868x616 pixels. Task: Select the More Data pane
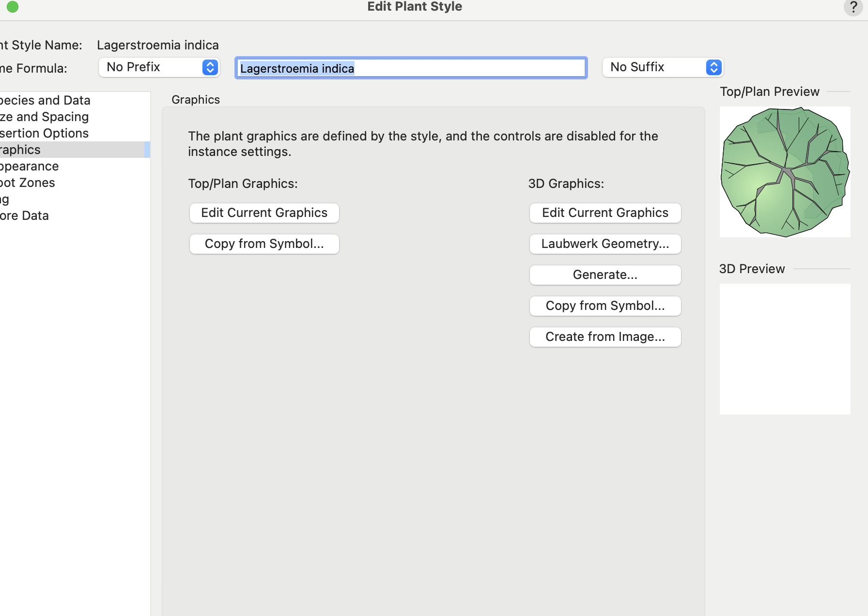[x=25, y=216]
